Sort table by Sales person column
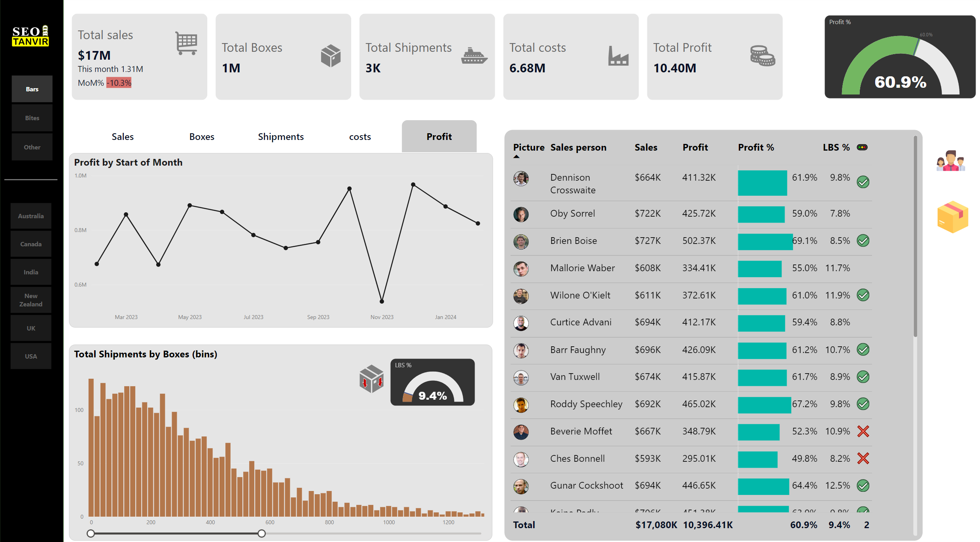 coord(578,147)
